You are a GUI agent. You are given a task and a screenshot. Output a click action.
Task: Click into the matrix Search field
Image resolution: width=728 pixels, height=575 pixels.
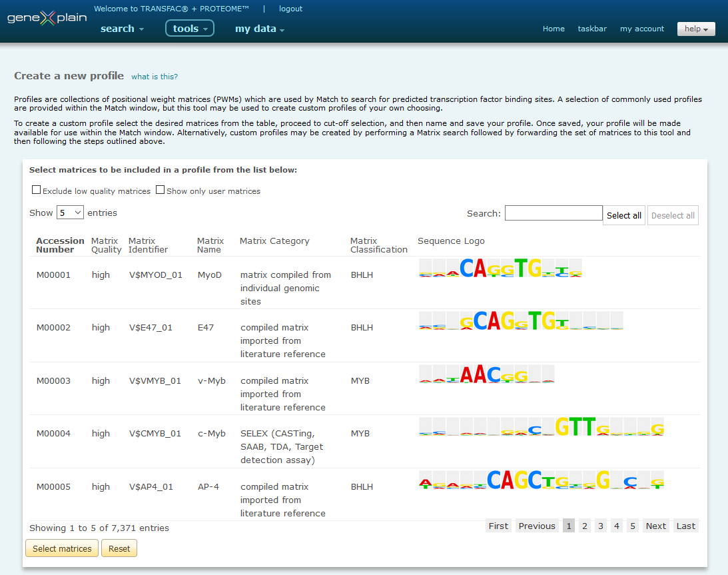pos(553,213)
